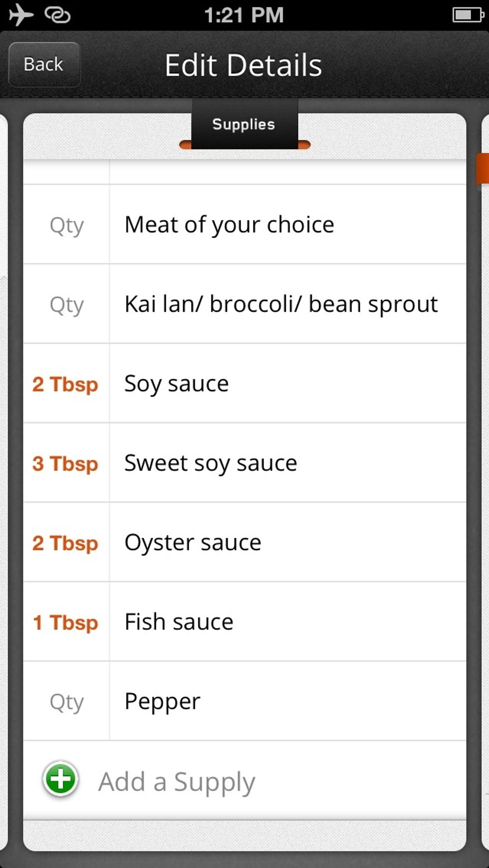Screen dimensions: 489x868
Task: Tap the green plus Add Supply icon
Action: (x=61, y=780)
